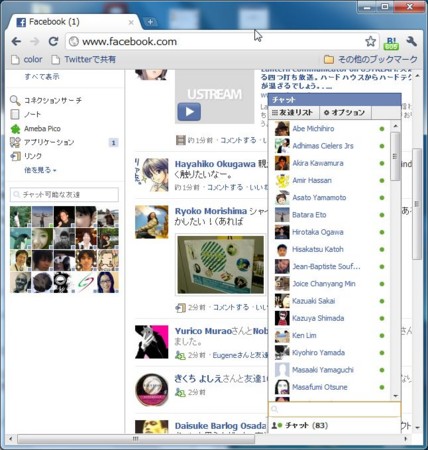Play the USTREAM video
This screenshot has height=450, width=428.
tap(189, 112)
